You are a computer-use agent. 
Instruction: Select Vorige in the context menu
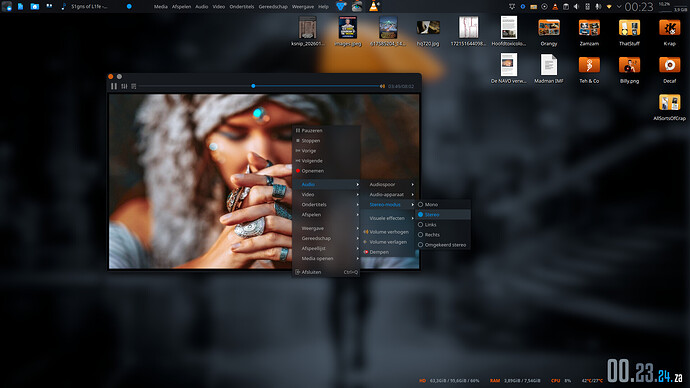327,151
